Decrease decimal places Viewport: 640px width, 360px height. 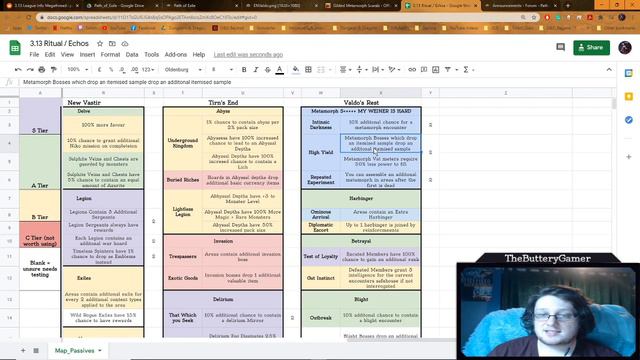tap(122, 70)
